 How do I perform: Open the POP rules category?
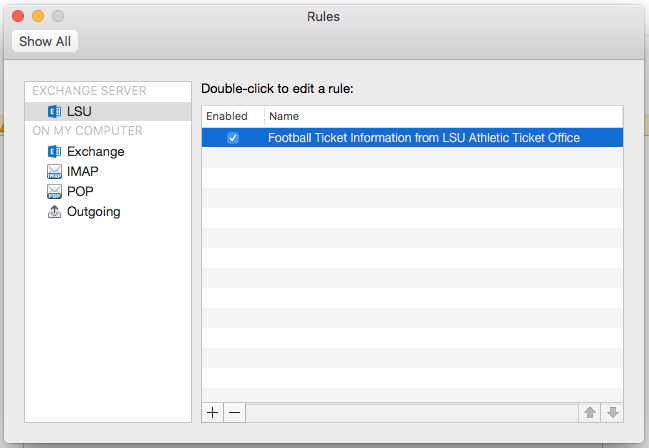108,191
